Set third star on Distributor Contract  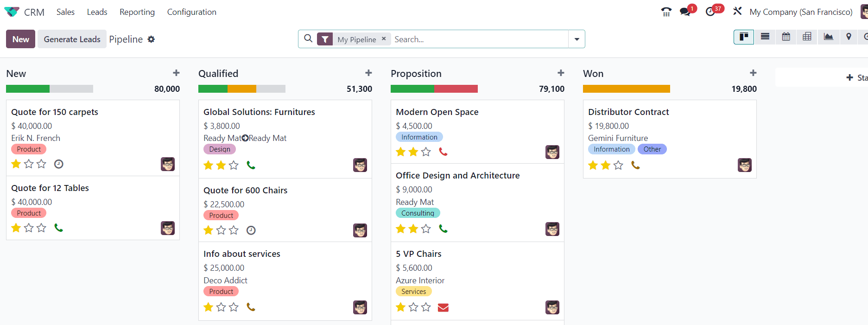[618, 165]
